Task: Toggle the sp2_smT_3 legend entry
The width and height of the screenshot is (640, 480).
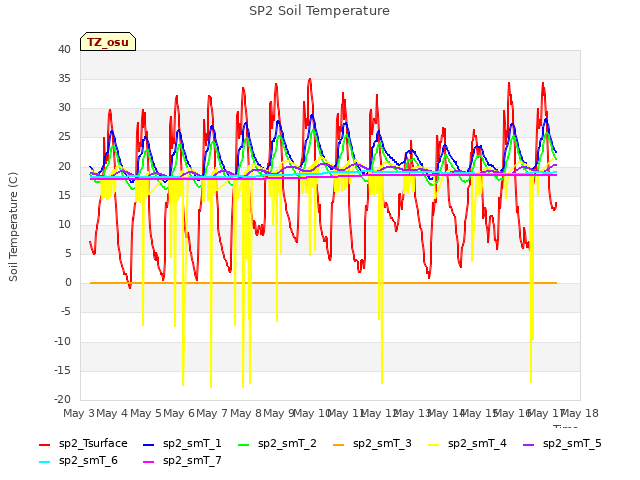Action: (x=372, y=443)
